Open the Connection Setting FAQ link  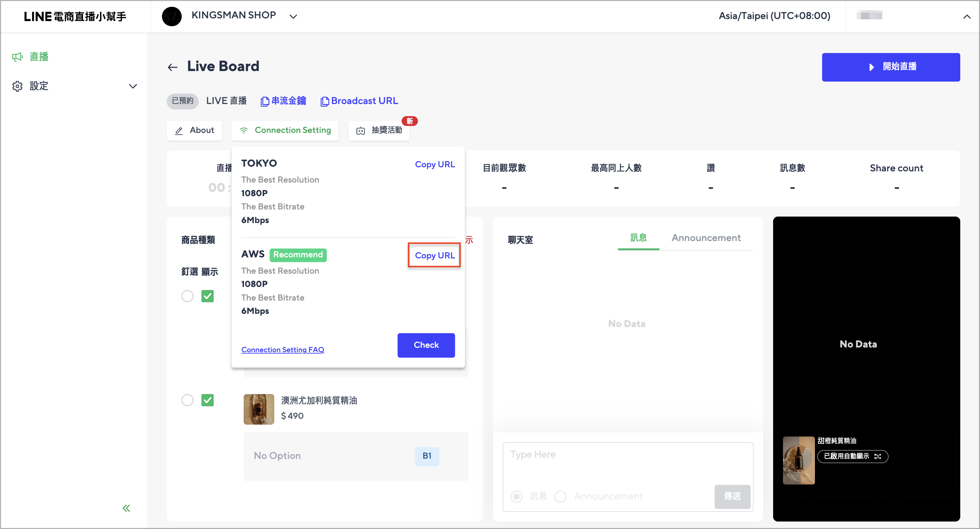point(283,349)
